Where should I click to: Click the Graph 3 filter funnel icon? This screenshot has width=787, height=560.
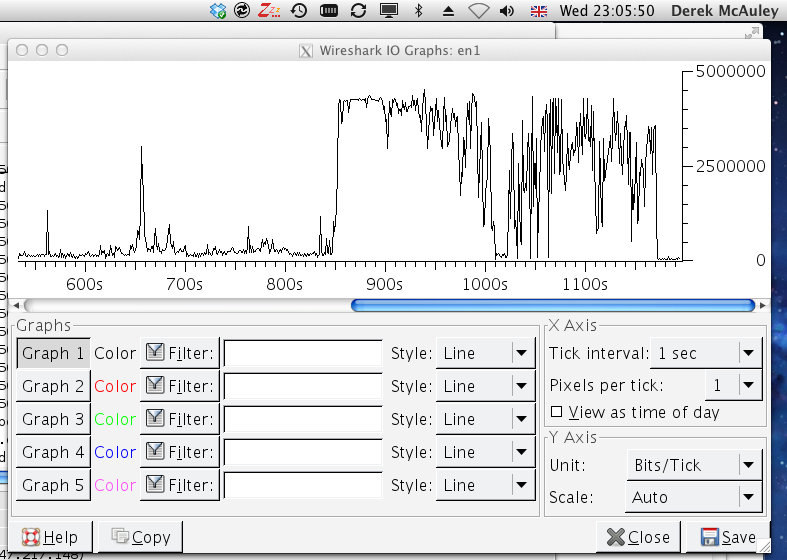[x=155, y=418]
